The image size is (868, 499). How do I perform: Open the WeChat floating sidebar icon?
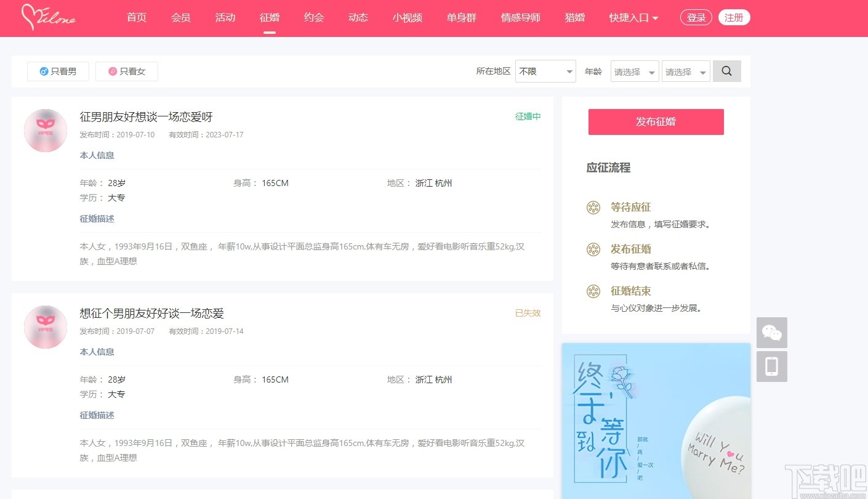click(x=771, y=333)
